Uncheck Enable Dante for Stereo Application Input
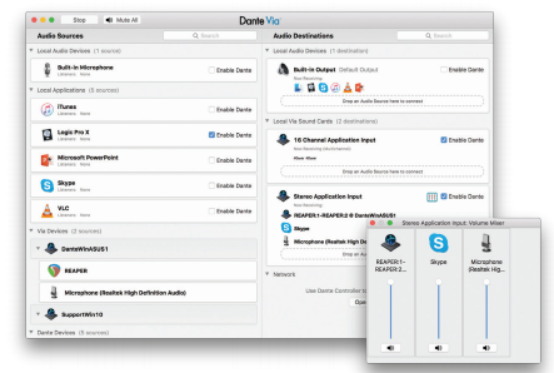 pos(444,196)
